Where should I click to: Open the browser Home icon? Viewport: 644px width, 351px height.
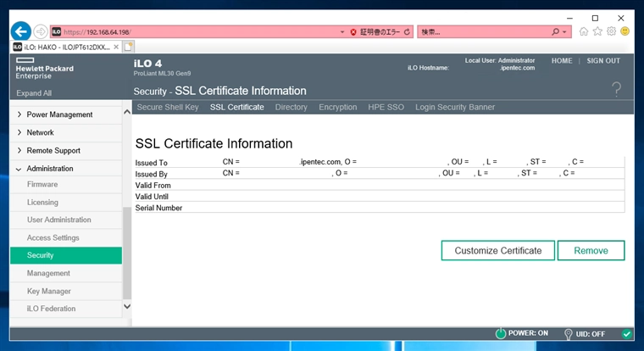(x=584, y=31)
